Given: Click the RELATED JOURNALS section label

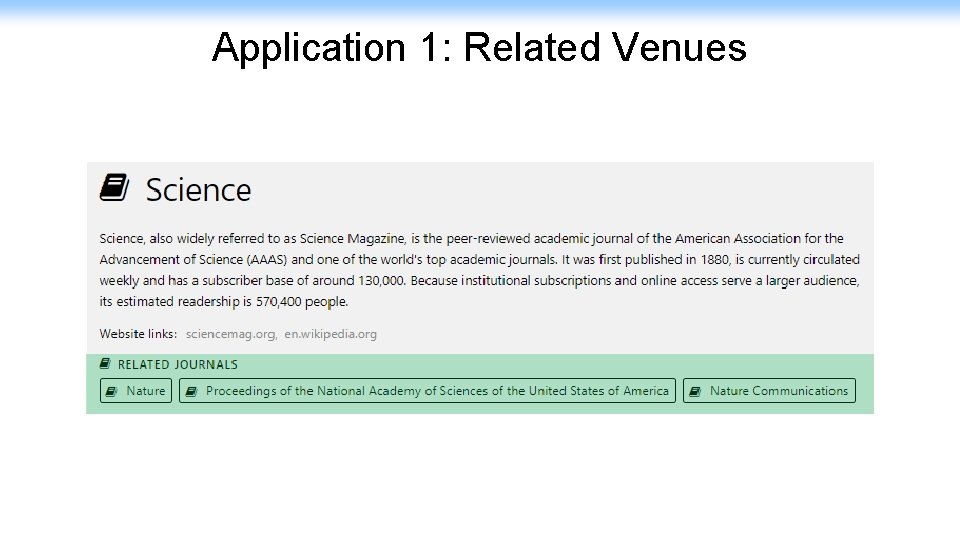Looking at the screenshot, I should (x=178, y=365).
